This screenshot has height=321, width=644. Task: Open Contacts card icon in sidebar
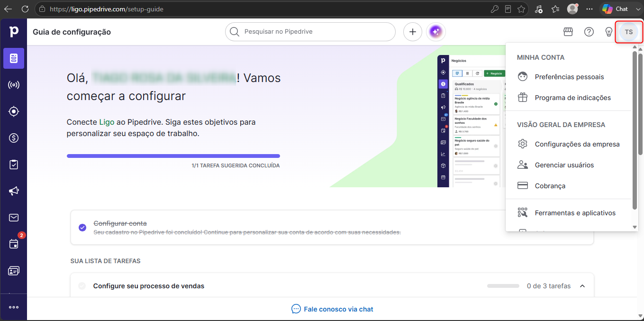coord(14,271)
